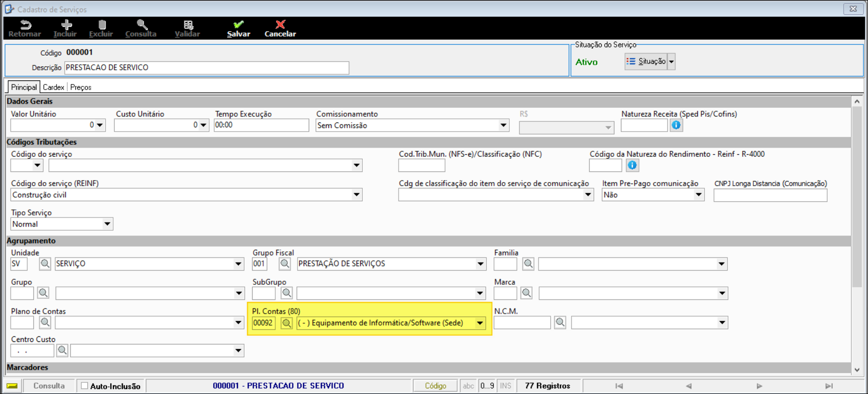Click the Salvar green checkmark icon
This screenshot has height=394, width=868.
coord(238,24)
